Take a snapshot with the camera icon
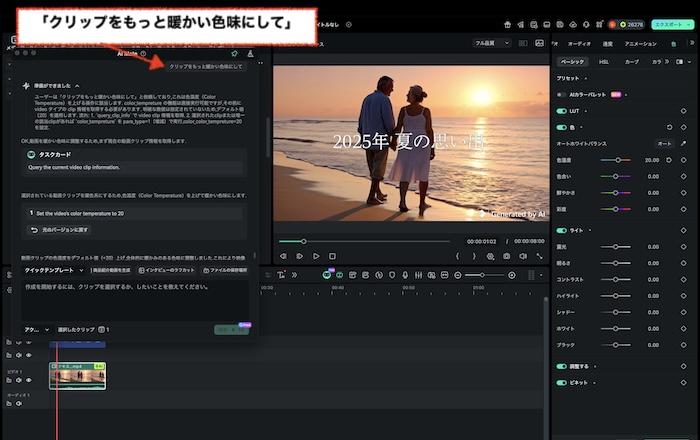Image resolution: width=700 pixels, height=440 pixels. [x=506, y=256]
